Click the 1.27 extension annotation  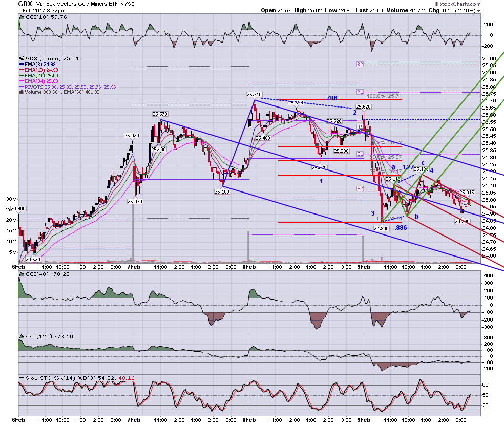[x=408, y=167]
